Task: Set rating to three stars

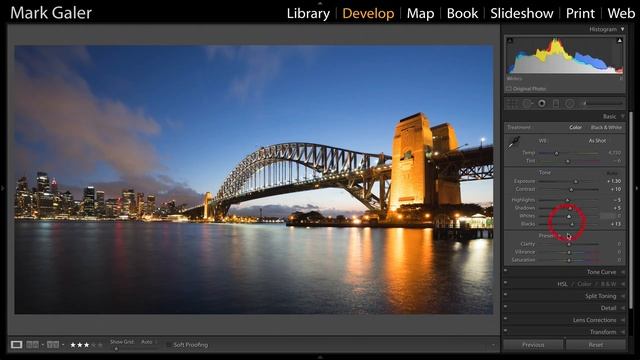Action: (86, 345)
